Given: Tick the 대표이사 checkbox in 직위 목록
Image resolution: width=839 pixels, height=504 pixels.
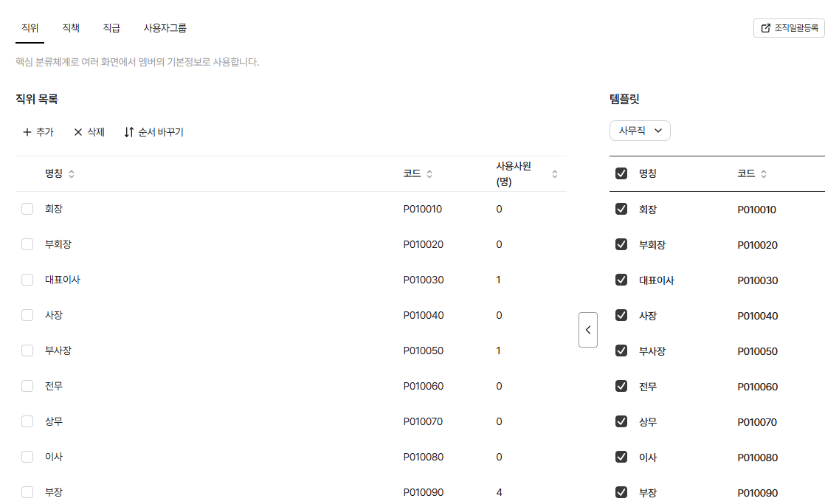Looking at the screenshot, I should (x=27, y=280).
